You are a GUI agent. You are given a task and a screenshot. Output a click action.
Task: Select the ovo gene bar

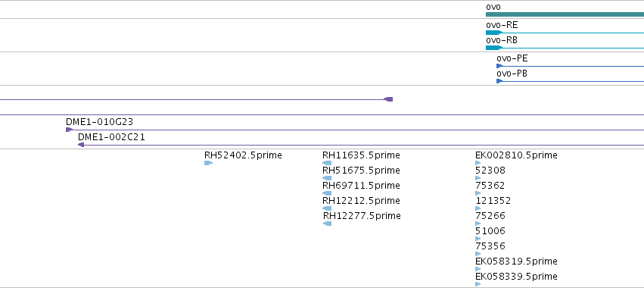point(565,14)
